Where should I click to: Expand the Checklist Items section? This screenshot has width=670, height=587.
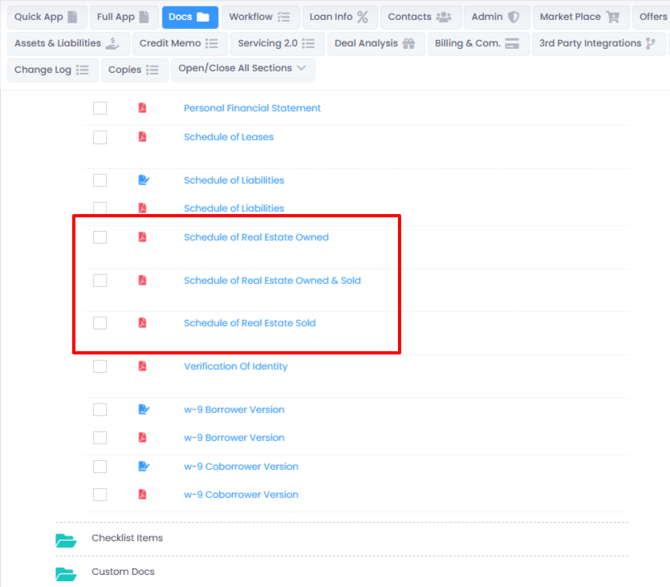pyautogui.click(x=127, y=539)
